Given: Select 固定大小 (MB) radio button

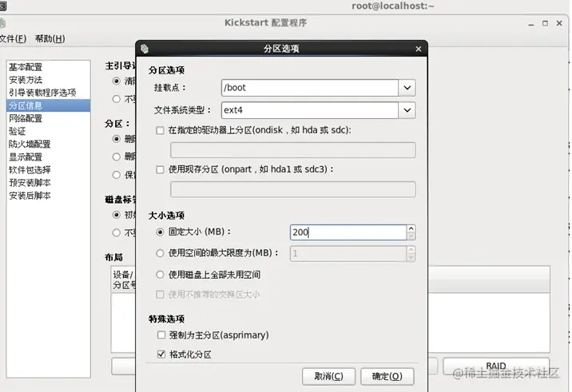Looking at the screenshot, I should pos(160,232).
